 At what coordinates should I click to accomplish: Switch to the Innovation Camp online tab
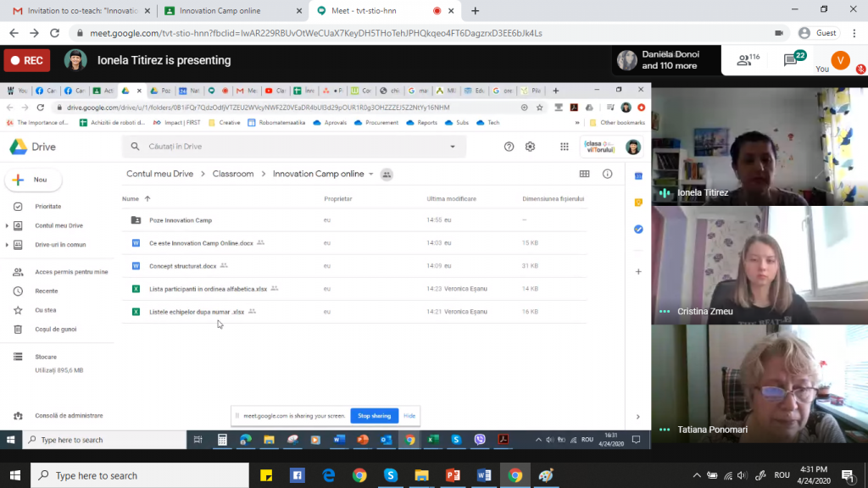[x=231, y=11]
